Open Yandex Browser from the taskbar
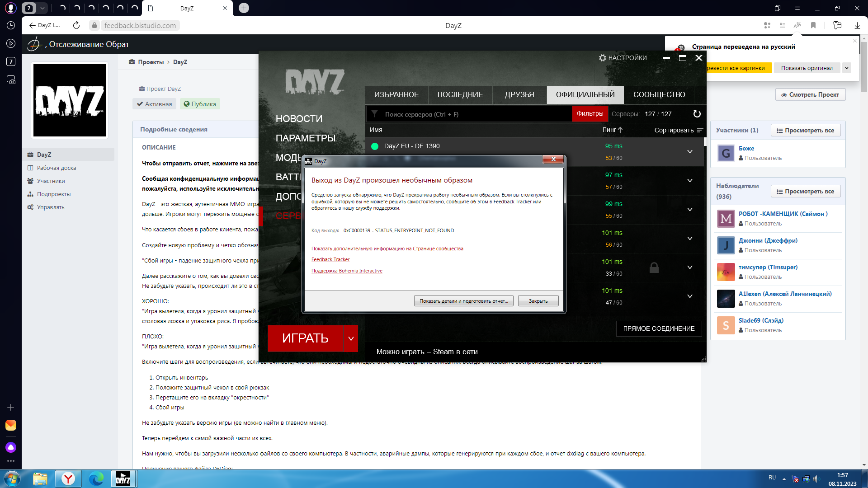868x488 pixels. (68, 479)
